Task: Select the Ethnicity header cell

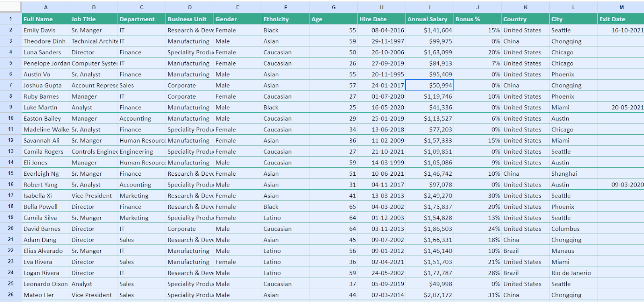Action: [286, 19]
